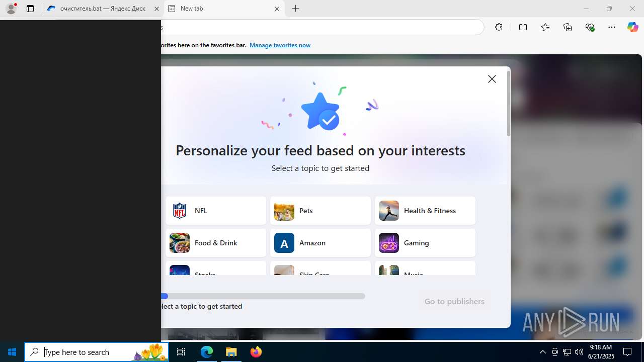This screenshot has height=362, width=644.
Task: Switch to the Яндекс Диск tab
Action: (103, 9)
